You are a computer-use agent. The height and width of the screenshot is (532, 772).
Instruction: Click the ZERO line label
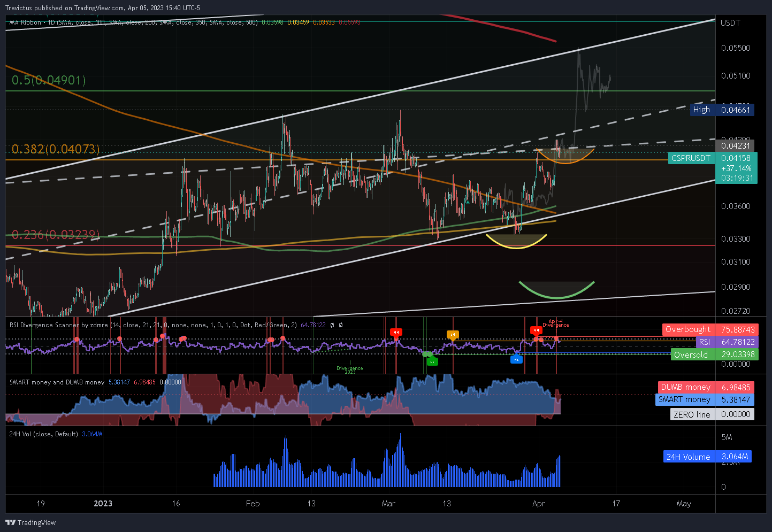pos(692,414)
